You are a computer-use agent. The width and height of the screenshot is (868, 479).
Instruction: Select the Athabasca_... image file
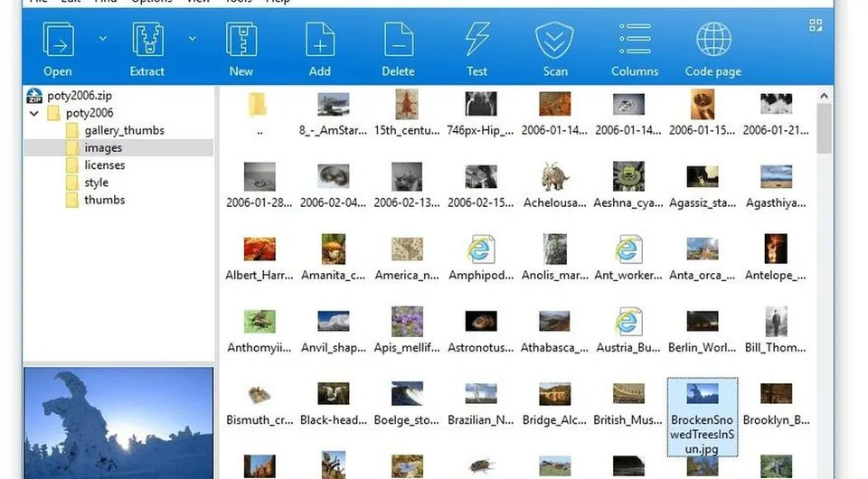click(554, 331)
